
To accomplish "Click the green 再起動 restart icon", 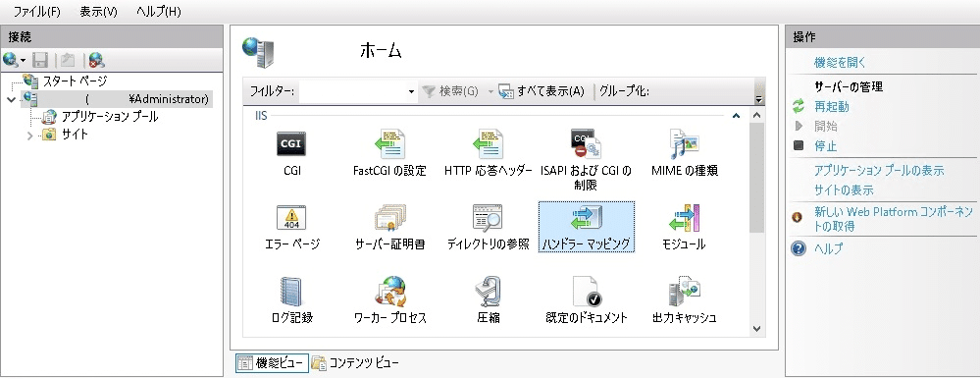I will point(799,107).
